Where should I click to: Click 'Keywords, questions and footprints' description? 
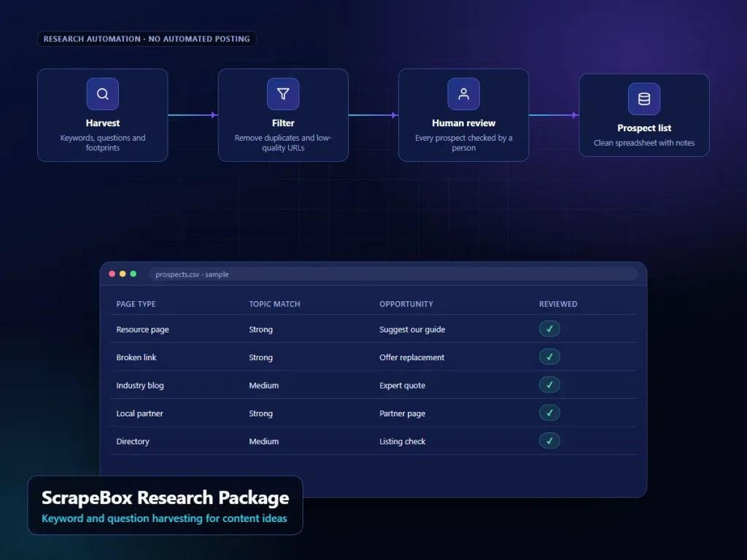[x=102, y=143]
